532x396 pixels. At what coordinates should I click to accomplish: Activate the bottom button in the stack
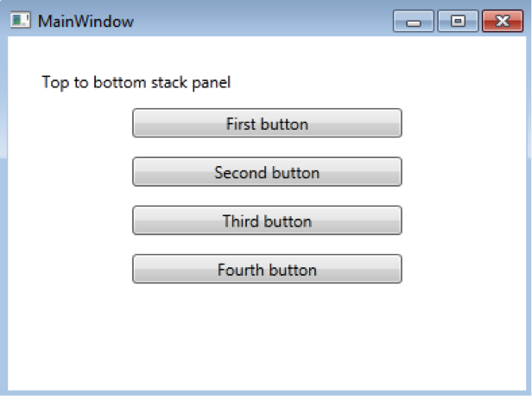coord(267,269)
